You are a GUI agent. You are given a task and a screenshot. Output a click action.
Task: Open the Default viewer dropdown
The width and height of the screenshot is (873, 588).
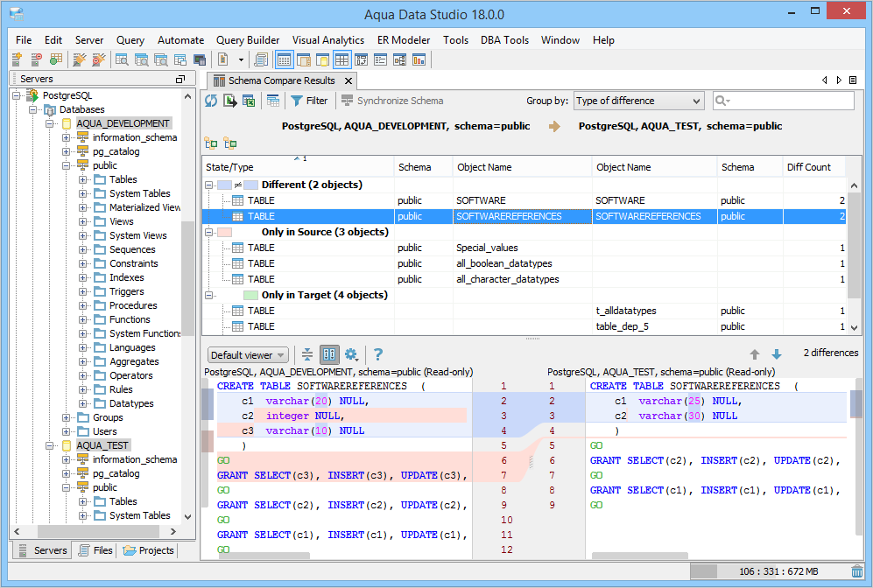[248, 354]
